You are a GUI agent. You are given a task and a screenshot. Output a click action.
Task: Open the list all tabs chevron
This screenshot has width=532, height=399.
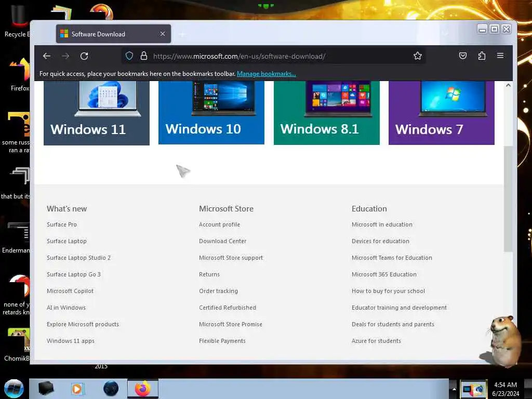pyautogui.click(x=445, y=34)
